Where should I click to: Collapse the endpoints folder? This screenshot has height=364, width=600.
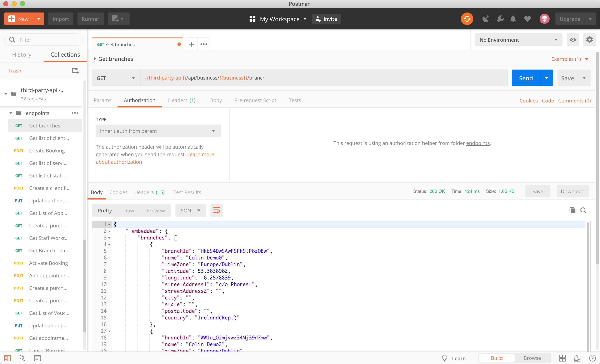11,113
